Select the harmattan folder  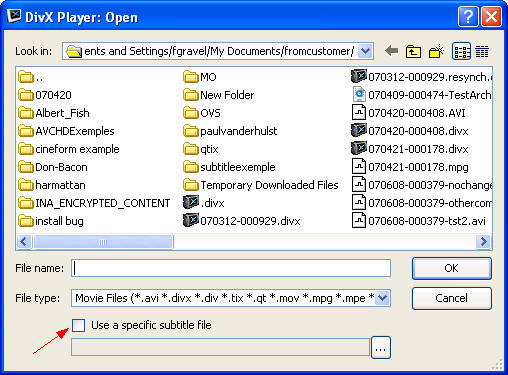(x=52, y=185)
